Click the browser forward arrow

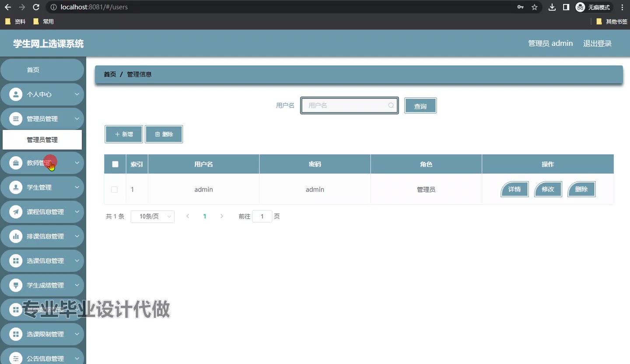pyautogui.click(x=22, y=7)
